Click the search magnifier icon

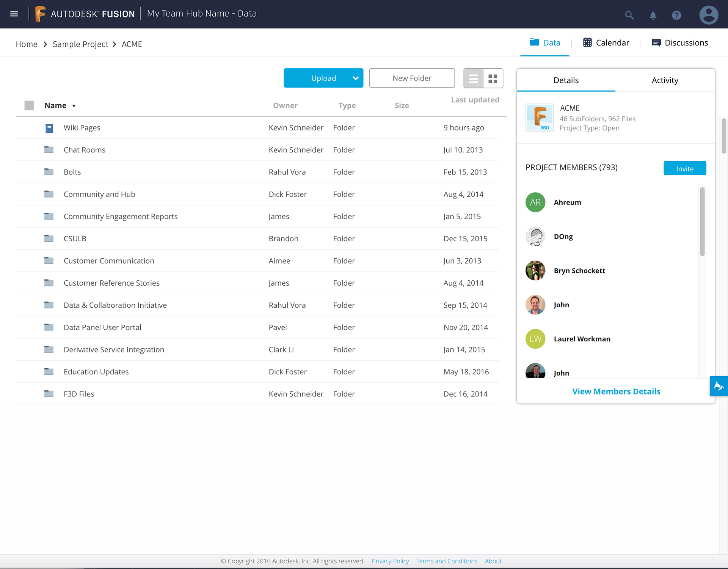pos(629,15)
